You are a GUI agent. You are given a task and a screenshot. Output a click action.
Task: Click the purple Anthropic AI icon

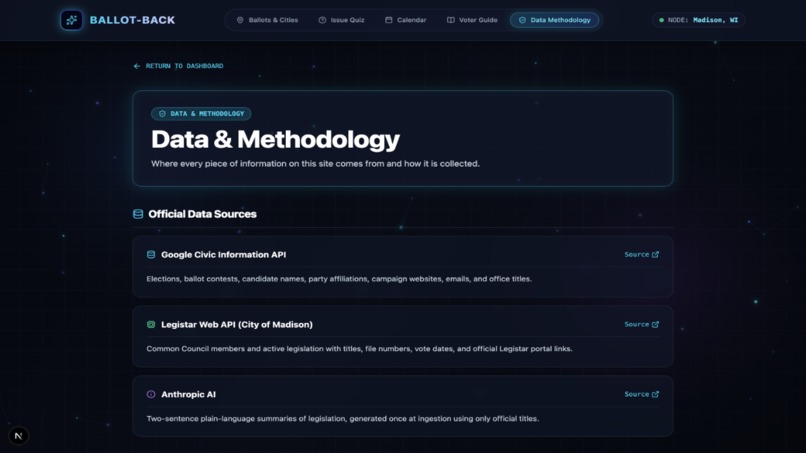[151, 394]
